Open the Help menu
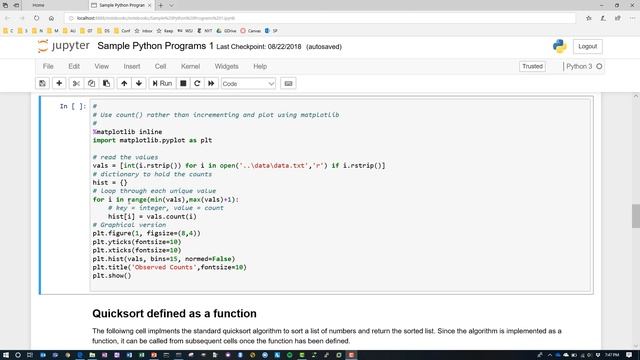The image size is (640, 360). [x=260, y=67]
